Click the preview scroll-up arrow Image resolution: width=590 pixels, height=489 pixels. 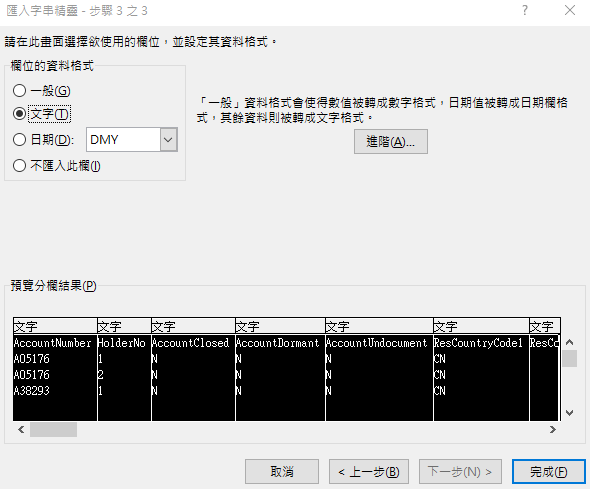(570, 342)
